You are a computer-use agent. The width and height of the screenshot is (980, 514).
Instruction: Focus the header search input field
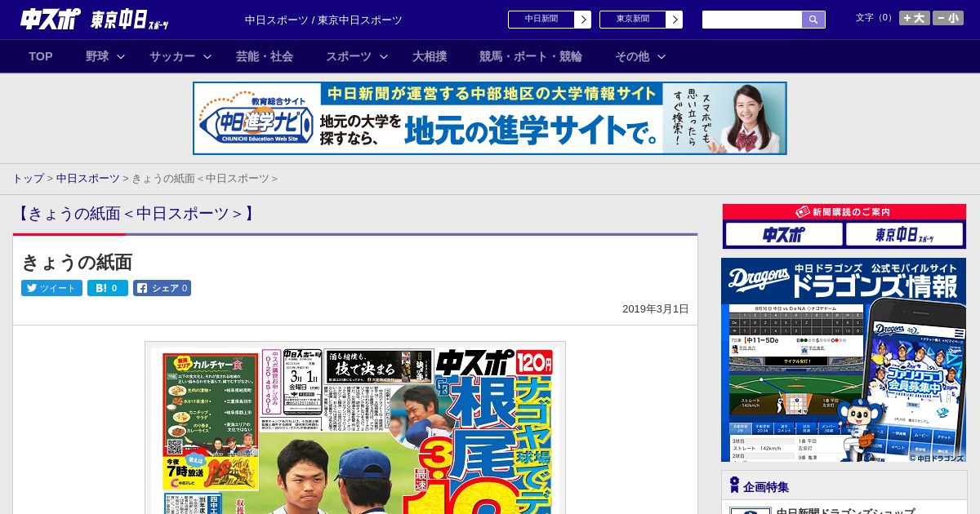click(x=752, y=20)
